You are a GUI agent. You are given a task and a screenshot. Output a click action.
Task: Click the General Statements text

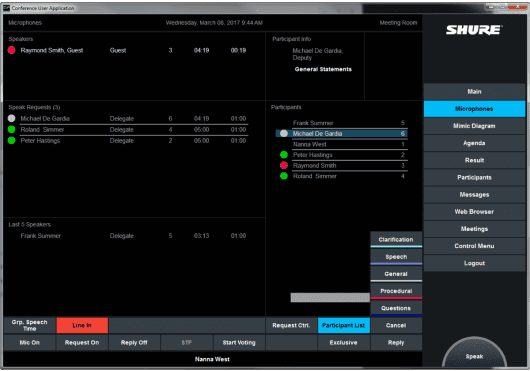coord(323,69)
